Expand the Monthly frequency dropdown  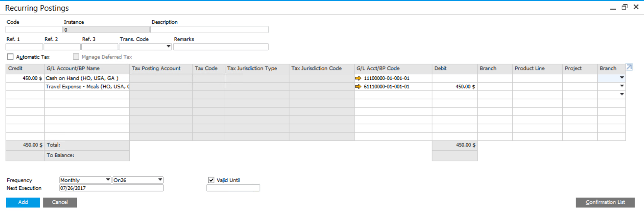tap(108, 180)
